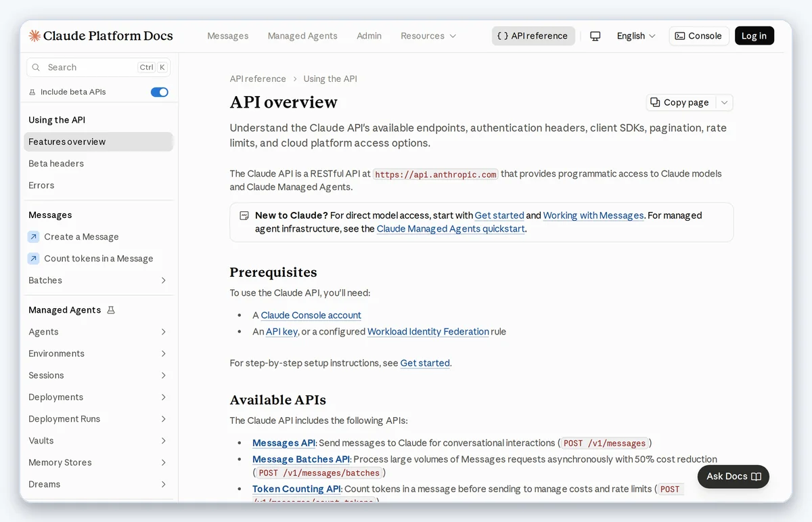812x522 pixels.
Task: Open the Workload Identity Federation link
Action: pyautogui.click(x=428, y=332)
